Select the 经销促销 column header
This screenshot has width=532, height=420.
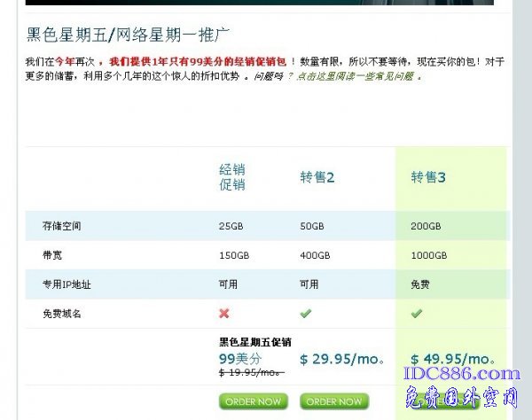click(232, 177)
